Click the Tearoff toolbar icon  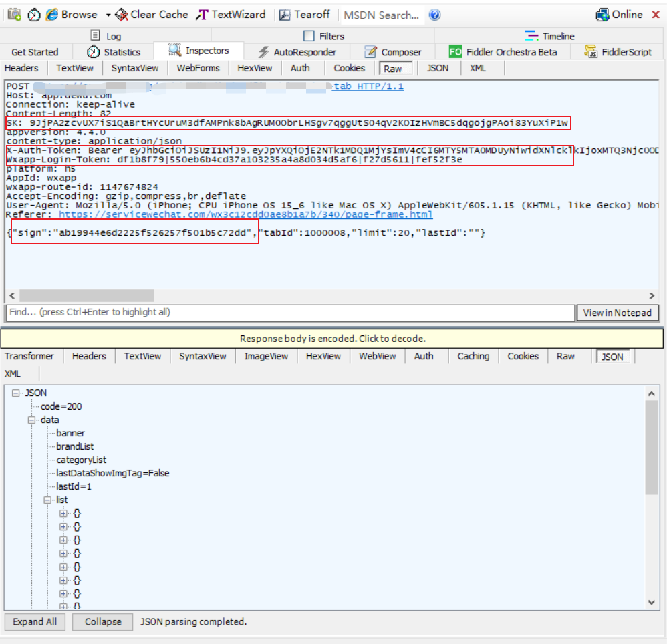(x=285, y=15)
